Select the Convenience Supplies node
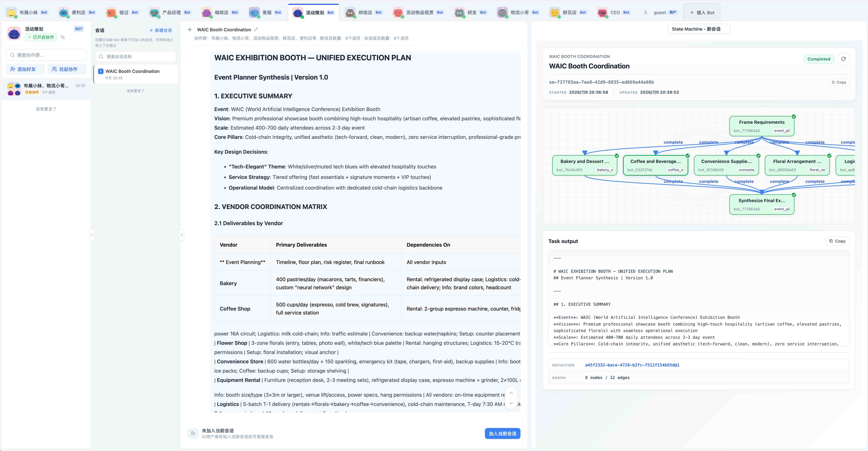Image resolution: width=868 pixels, height=451 pixels. coord(726,165)
